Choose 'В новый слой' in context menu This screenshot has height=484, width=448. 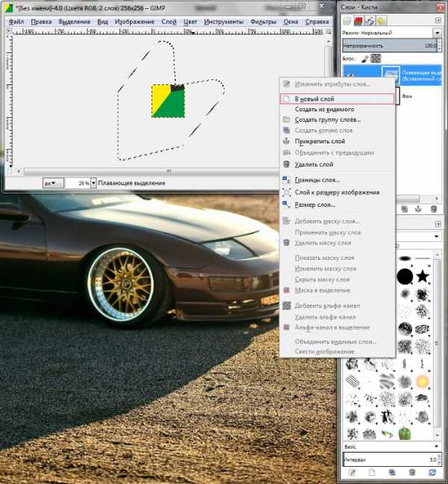click(x=337, y=99)
